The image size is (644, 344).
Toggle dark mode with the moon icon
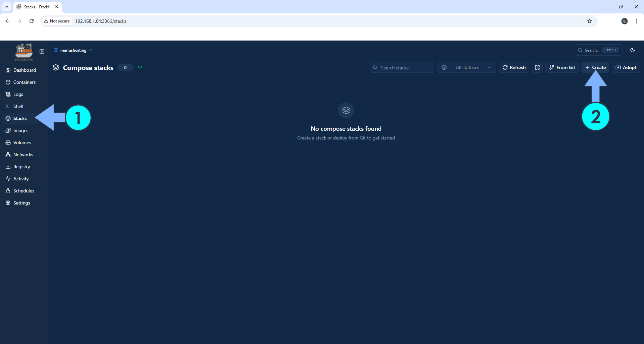(x=633, y=50)
